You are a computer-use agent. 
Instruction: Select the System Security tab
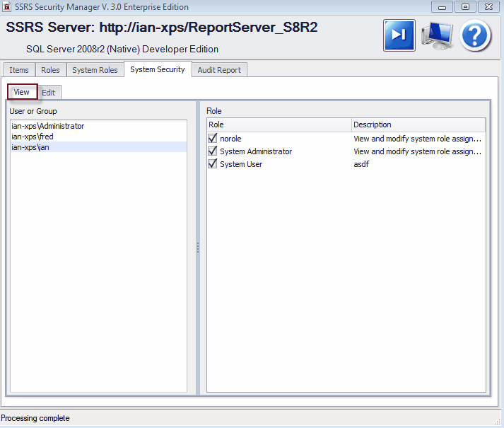click(158, 69)
